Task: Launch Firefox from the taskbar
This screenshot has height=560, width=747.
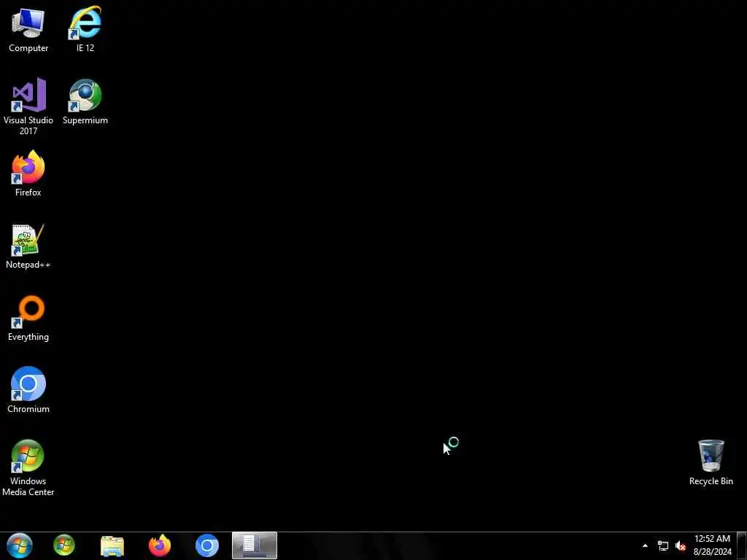Action: click(x=160, y=545)
